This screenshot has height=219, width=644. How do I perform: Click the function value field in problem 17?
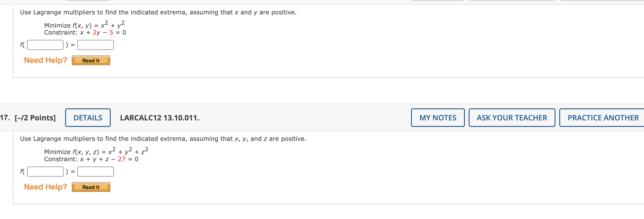[95, 172]
